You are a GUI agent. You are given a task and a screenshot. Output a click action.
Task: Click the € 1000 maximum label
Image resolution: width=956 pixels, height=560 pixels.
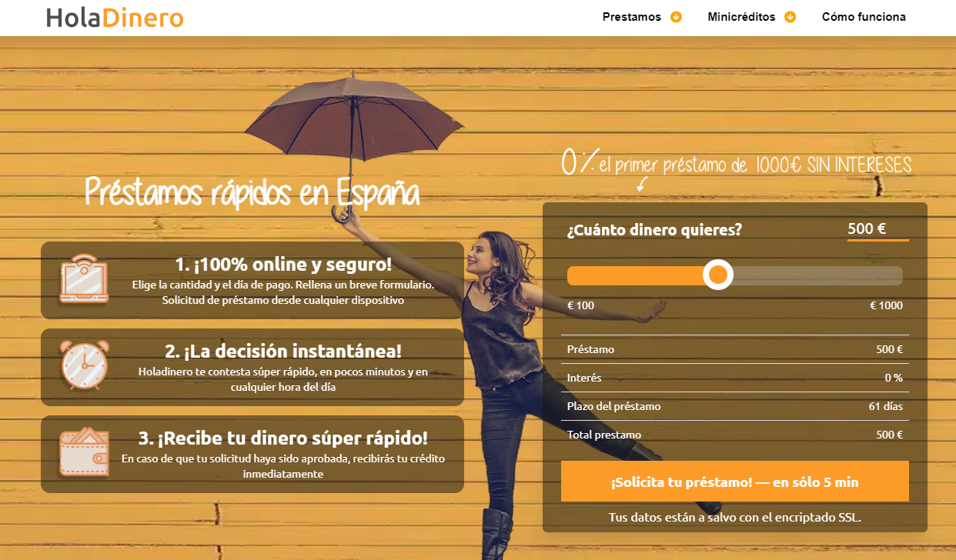pyautogui.click(x=886, y=305)
